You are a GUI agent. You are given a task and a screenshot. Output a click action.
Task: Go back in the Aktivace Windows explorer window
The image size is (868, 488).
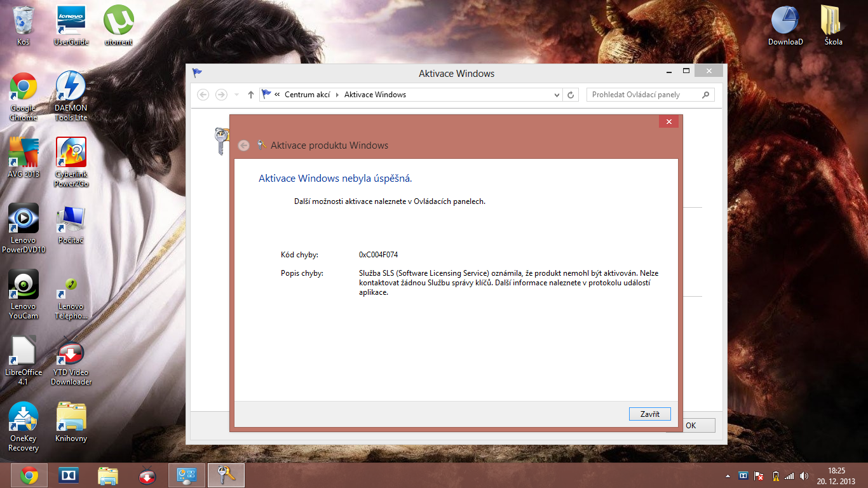(x=203, y=95)
